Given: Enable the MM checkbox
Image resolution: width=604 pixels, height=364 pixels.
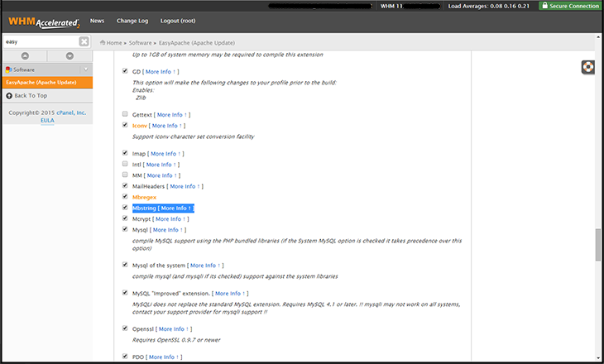Looking at the screenshot, I should (x=125, y=175).
